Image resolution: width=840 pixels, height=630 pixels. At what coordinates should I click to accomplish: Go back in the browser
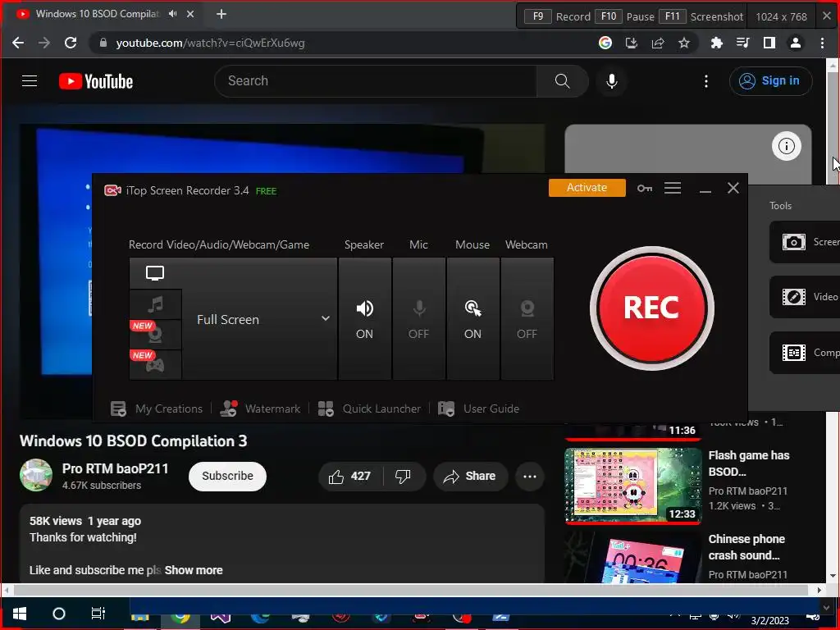[x=18, y=43]
